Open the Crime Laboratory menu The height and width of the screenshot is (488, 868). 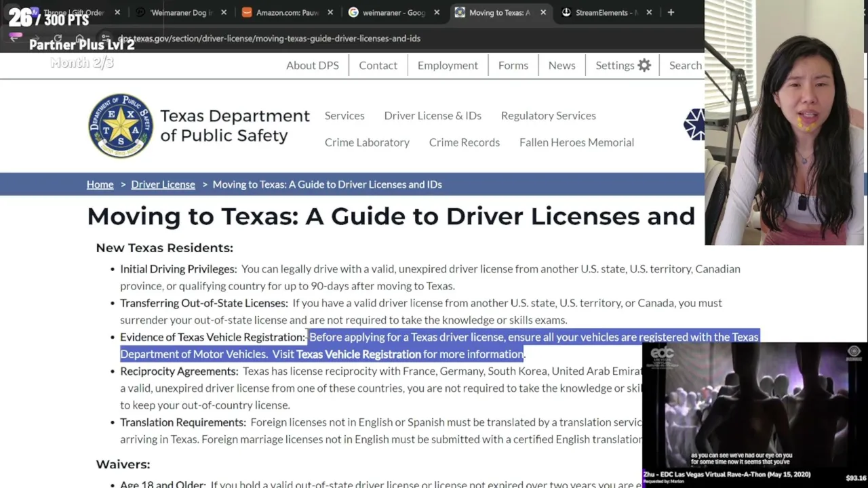(367, 142)
